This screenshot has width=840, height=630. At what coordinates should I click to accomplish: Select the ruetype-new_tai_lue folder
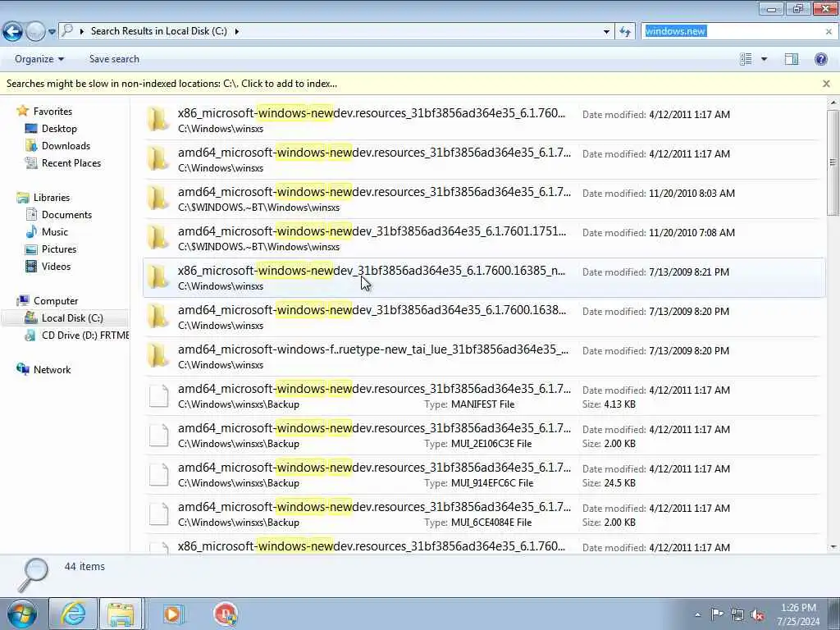click(x=484, y=356)
